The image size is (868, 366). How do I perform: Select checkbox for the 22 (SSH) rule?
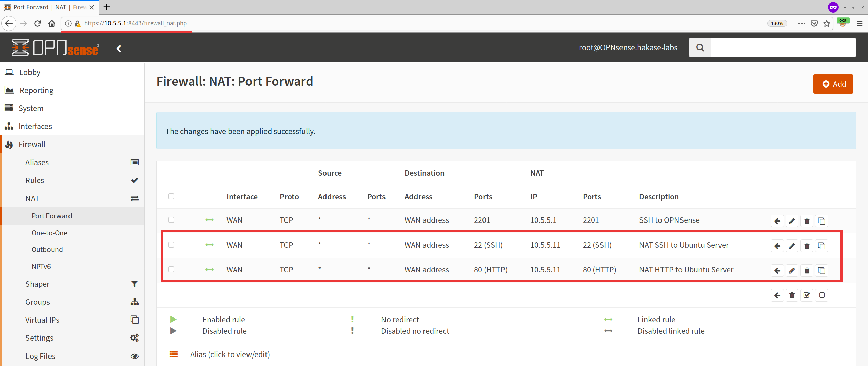171,245
